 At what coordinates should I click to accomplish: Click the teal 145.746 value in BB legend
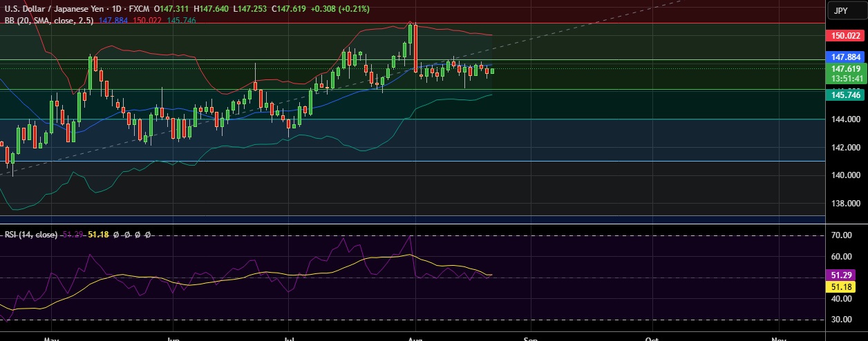[x=181, y=21]
